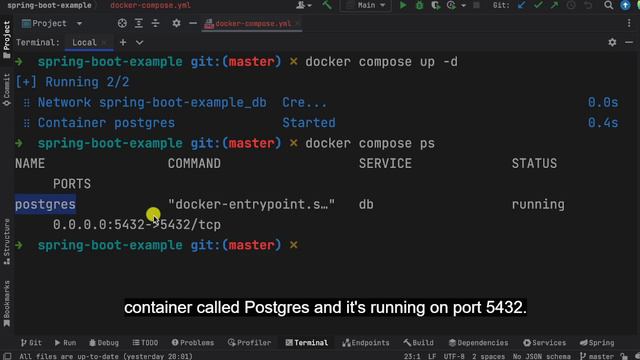640x360 pixels.
Task: Build project with the hammer icon
Action: pyautogui.click(x=327, y=5)
